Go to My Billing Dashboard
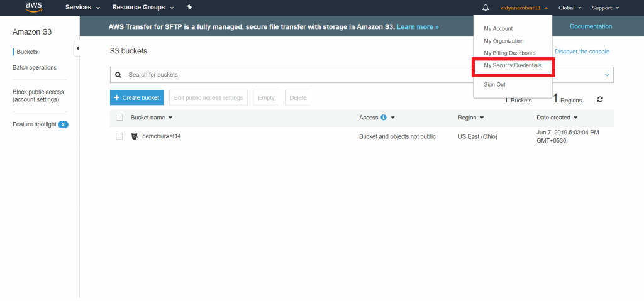Image resolution: width=644 pixels, height=301 pixels. pos(509,53)
